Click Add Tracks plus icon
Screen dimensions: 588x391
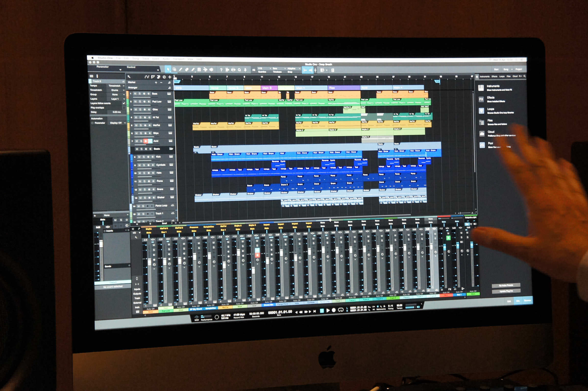coord(170,77)
